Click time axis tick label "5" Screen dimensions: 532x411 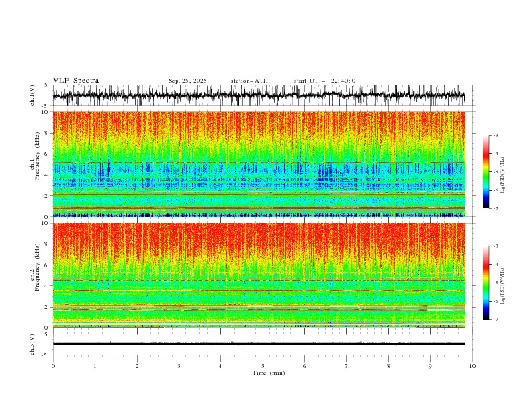tap(263, 366)
